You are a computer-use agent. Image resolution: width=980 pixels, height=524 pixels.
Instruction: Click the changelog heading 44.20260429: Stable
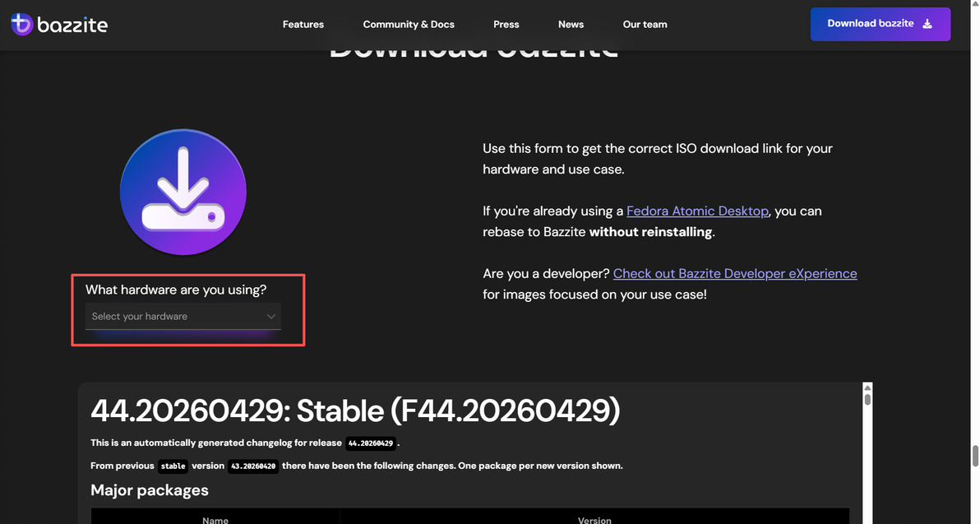[x=356, y=410]
